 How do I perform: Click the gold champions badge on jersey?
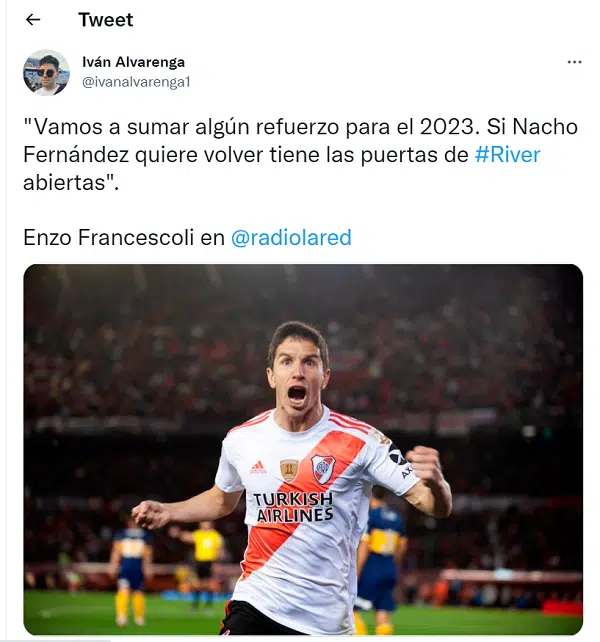(x=289, y=470)
